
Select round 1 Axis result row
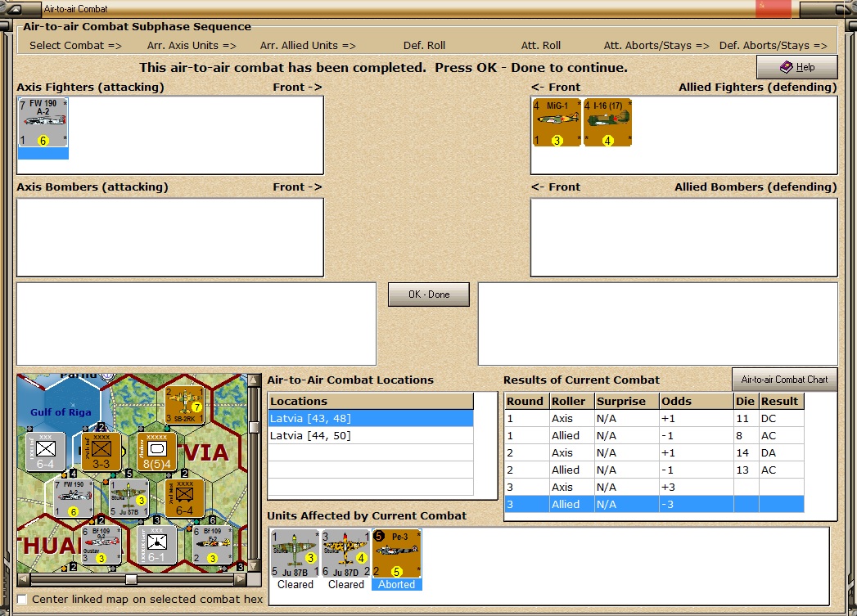coord(654,418)
